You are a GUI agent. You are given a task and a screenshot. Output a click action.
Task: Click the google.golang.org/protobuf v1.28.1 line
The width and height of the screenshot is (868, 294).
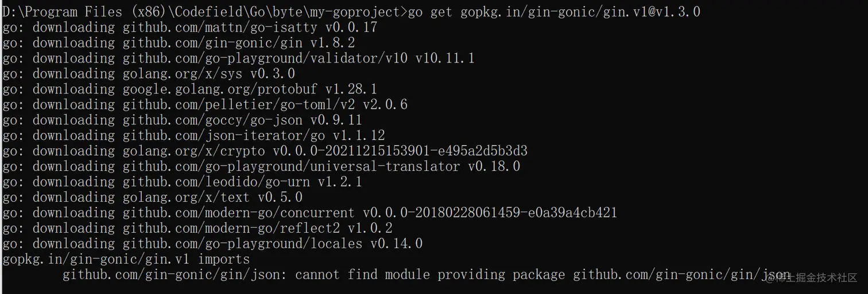click(189, 89)
